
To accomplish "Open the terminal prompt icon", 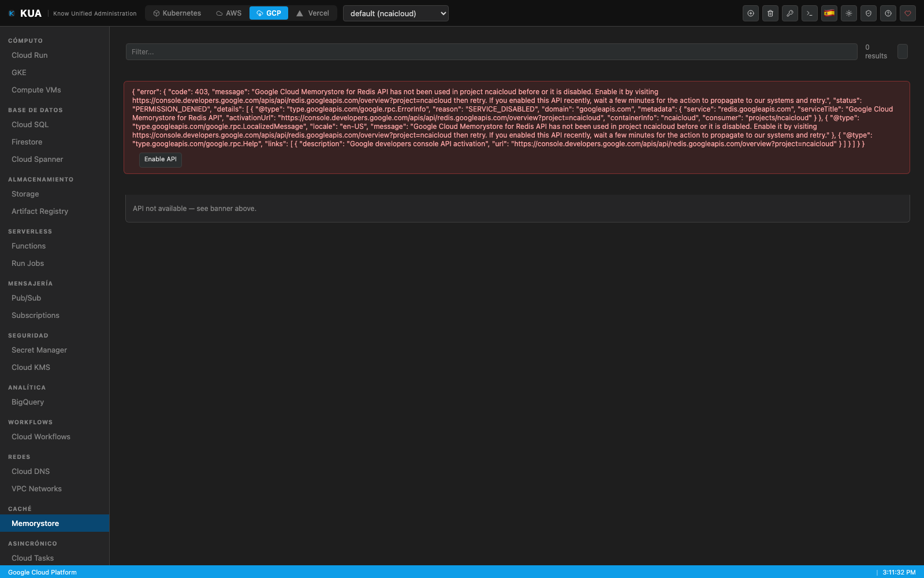I will coord(810,13).
